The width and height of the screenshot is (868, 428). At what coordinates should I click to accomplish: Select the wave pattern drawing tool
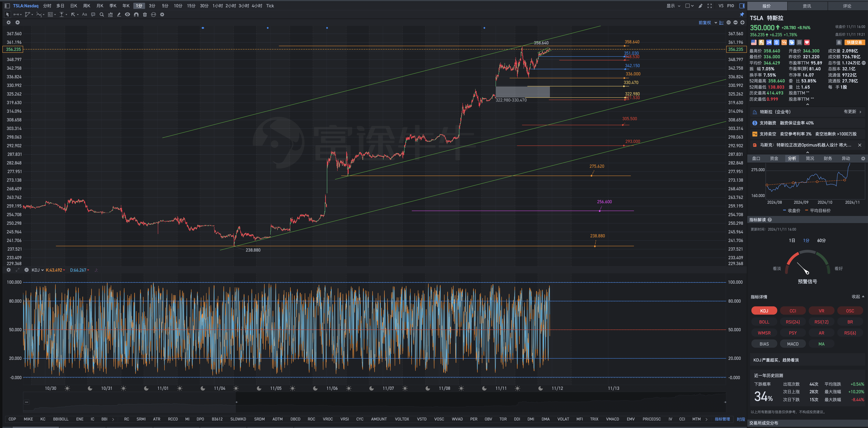[39, 14]
